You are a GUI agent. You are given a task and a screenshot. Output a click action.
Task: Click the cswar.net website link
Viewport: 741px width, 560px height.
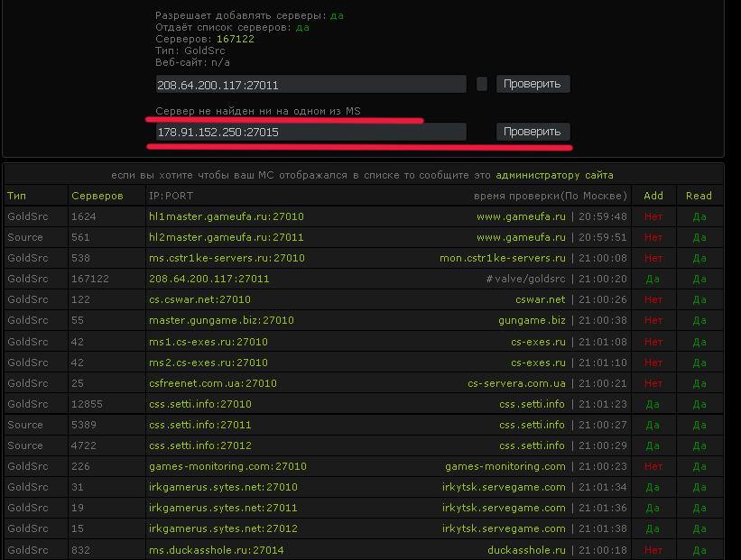point(540,299)
